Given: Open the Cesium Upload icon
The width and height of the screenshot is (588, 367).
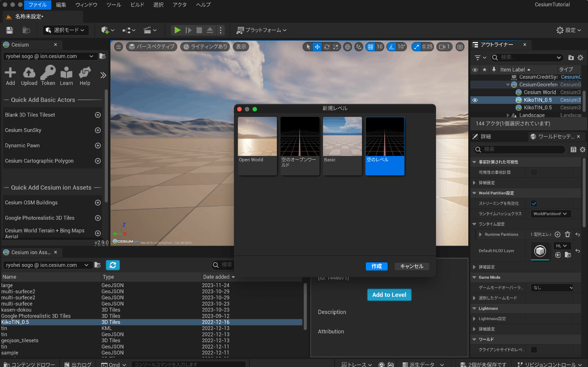Looking at the screenshot, I should coord(29,76).
